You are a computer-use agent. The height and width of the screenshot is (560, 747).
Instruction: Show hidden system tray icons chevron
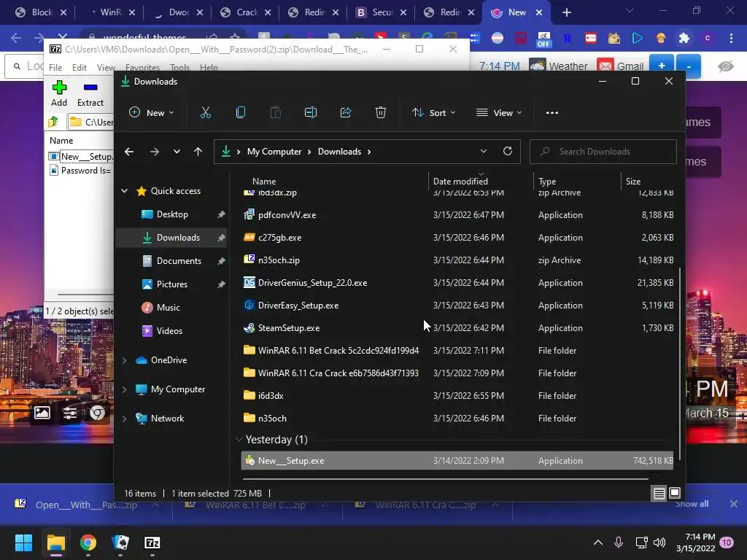pyautogui.click(x=598, y=542)
